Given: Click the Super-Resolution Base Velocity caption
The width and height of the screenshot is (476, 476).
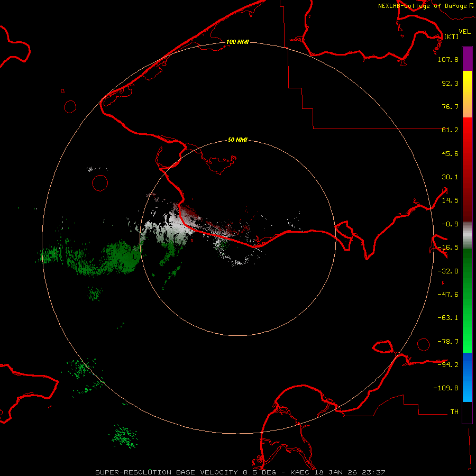Looking at the screenshot, I should pyautogui.click(x=241, y=472).
